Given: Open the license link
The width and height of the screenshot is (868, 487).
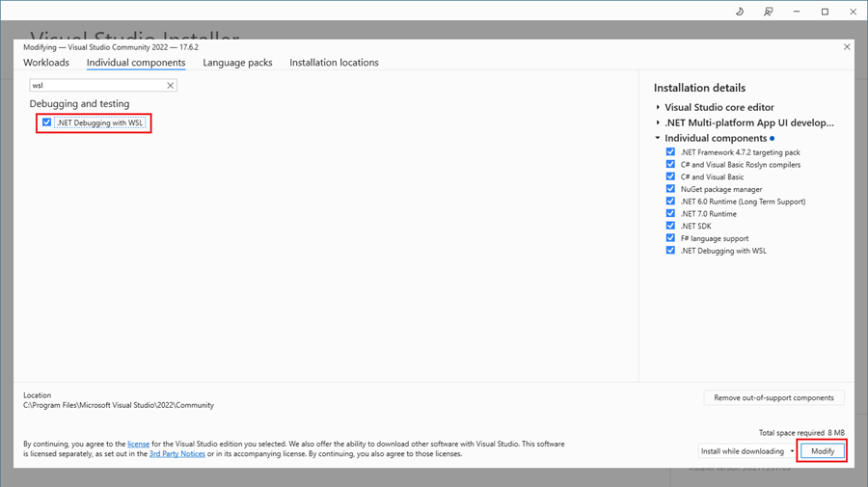Looking at the screenshot, I should pyautogui.click(x=138, y=444).
